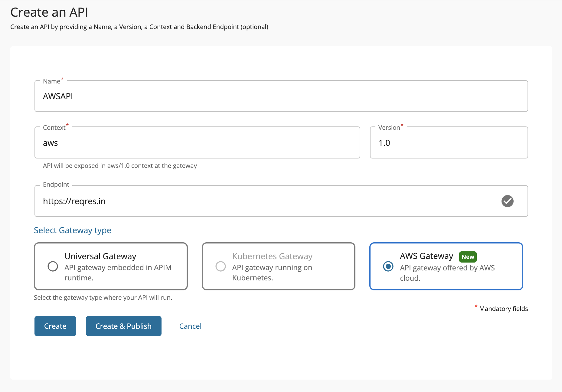Click the Create button
The image size is (562, 392).
(55, 326)
